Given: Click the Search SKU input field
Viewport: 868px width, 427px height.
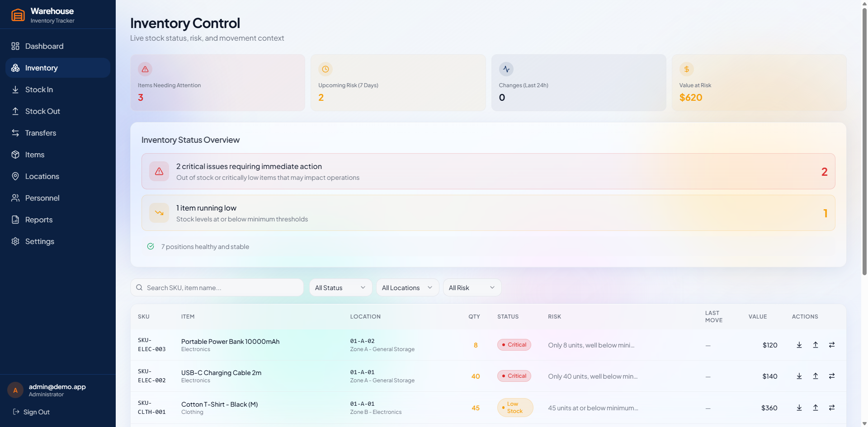Looking at the screenshot, I should pyautogui.click(x=222, y=288).
